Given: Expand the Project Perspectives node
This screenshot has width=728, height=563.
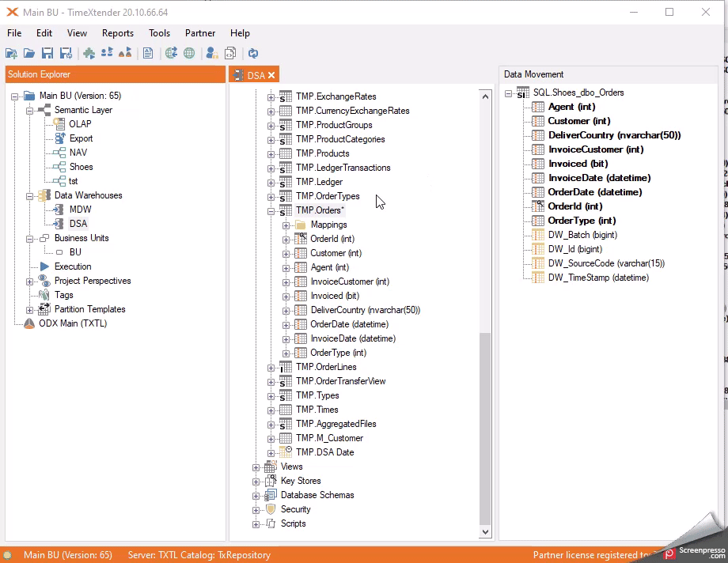Looking at the screenshot, I should pyautogui.click(x=30, y=281).
